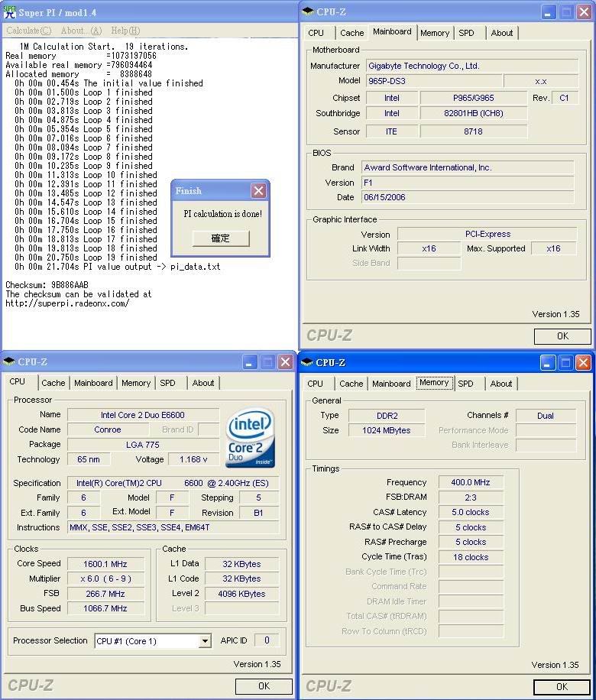Close the Mainboard CPU-Z window
The height and width of the screenshot is (700, 596).
(x=584, y=12)
